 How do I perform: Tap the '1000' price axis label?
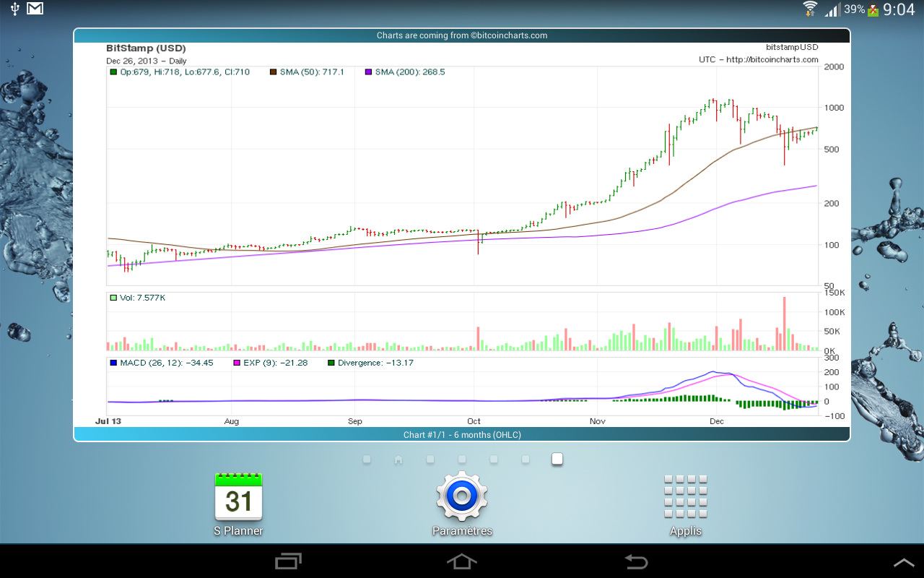[834, 108]
